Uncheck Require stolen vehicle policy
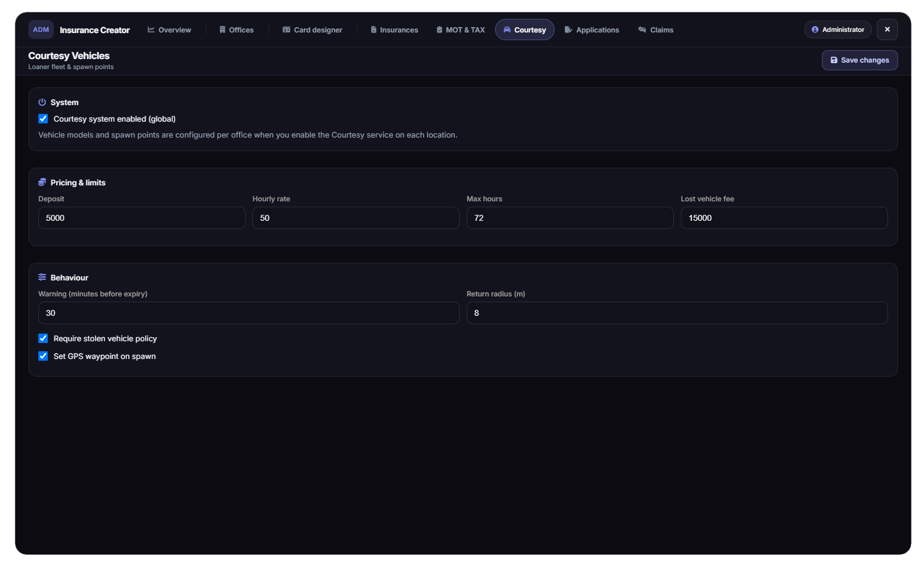Viewport: 924px width, 565px height. tap(43, 338)
